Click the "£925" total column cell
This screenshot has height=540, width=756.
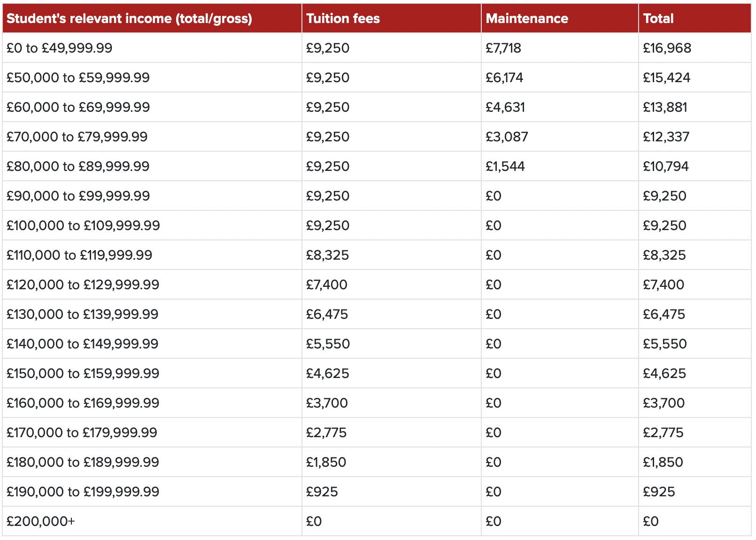695,492
